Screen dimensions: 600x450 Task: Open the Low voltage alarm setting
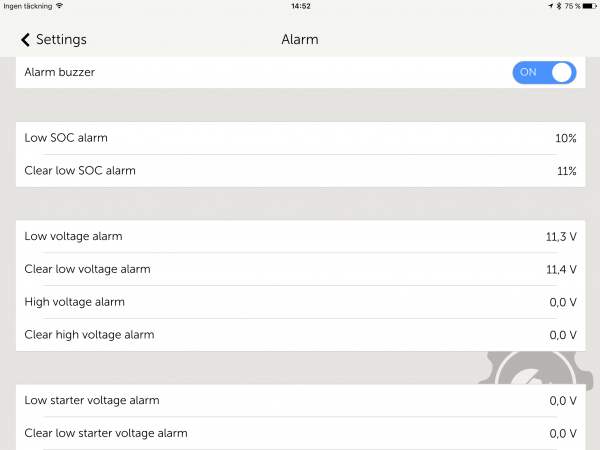(x=300, y=236)
